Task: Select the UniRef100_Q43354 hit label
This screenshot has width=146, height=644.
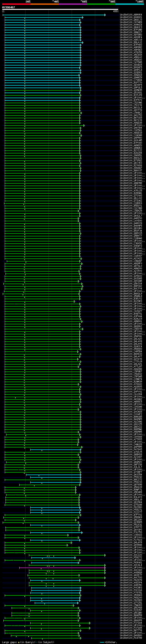Action: tap(131, 474)
